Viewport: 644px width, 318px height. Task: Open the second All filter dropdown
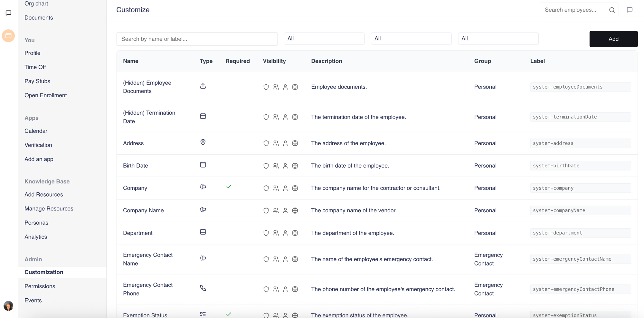coord(411,39)
